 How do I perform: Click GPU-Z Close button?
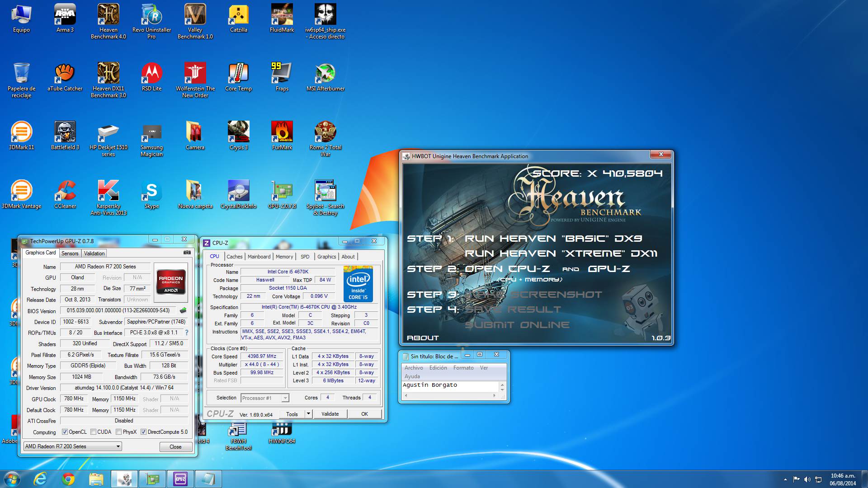coord(175,447)
